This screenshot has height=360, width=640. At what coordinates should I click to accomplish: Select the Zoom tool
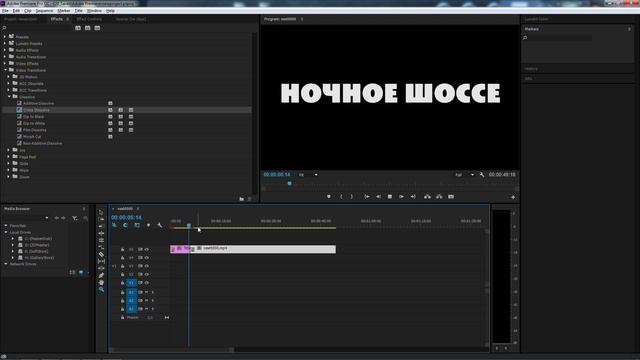[x=101, y=289]
